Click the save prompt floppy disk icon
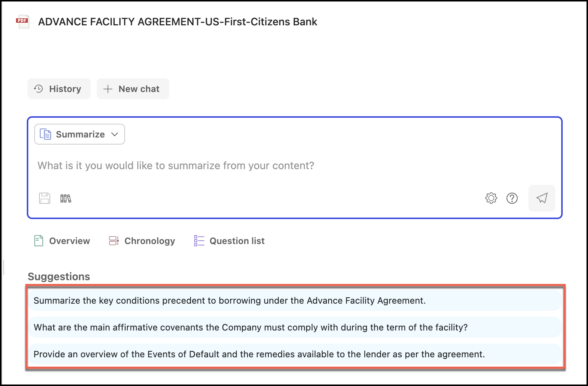 tap(45, 198)
